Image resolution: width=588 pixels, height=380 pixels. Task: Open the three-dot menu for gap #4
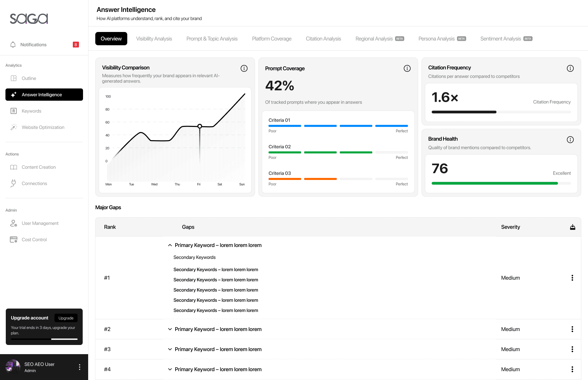(x=572, y=369)
